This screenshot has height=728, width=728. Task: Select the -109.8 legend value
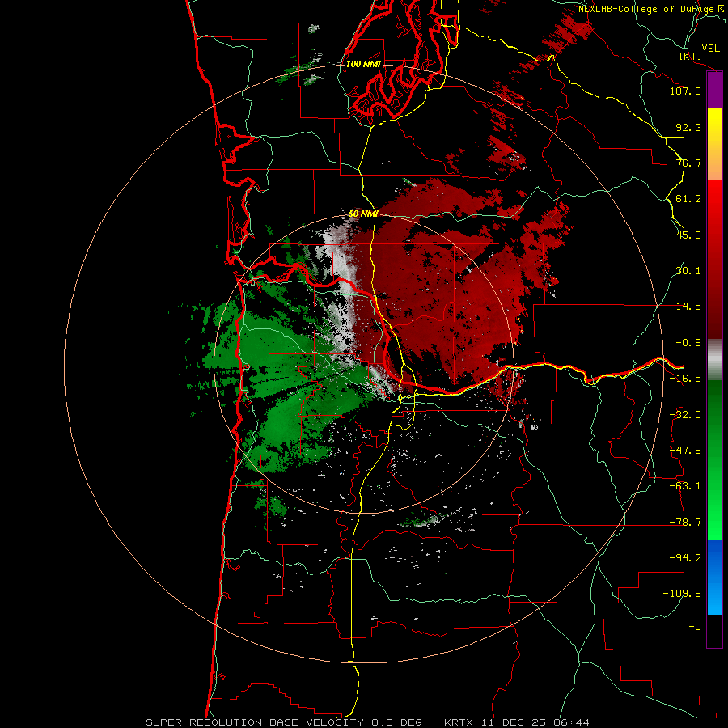coord(683,594)
